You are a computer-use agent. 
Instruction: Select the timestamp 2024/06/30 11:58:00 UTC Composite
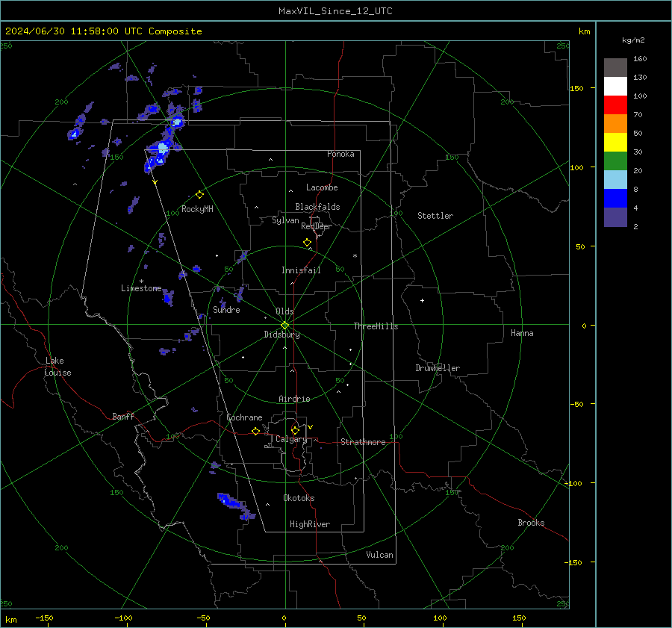tap(103, 31)
